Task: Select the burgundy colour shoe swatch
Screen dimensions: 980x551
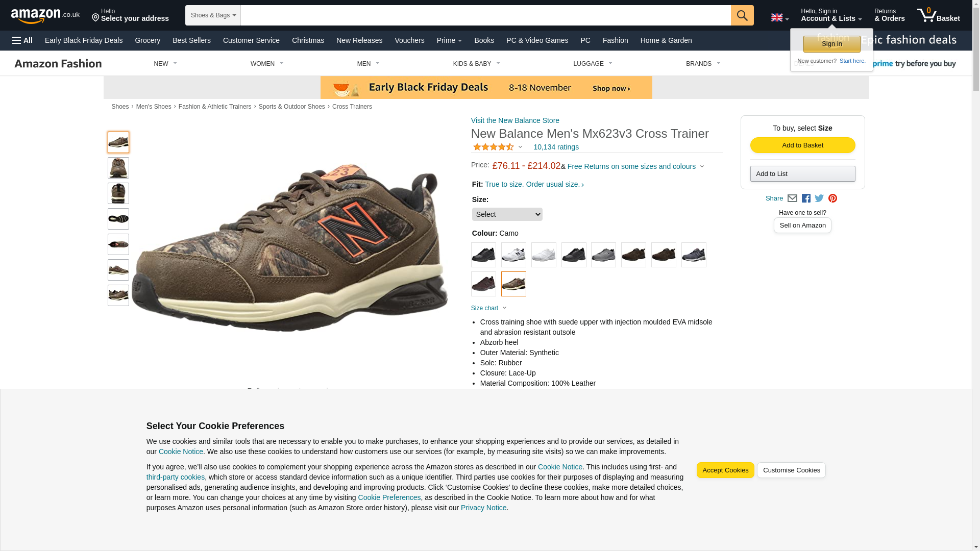Action: pos(483,284)
